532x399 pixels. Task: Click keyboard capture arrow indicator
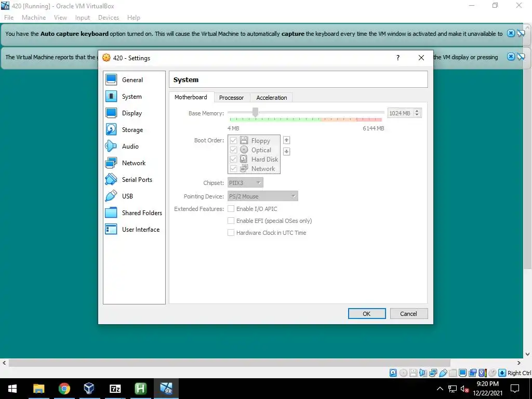coord(502,373)
